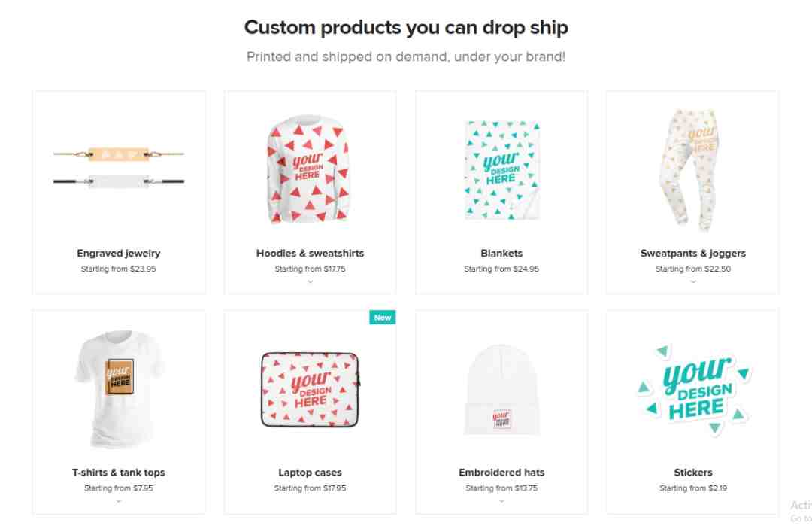Click the engraved jewelry bracelet image

[x=119, y=167]
